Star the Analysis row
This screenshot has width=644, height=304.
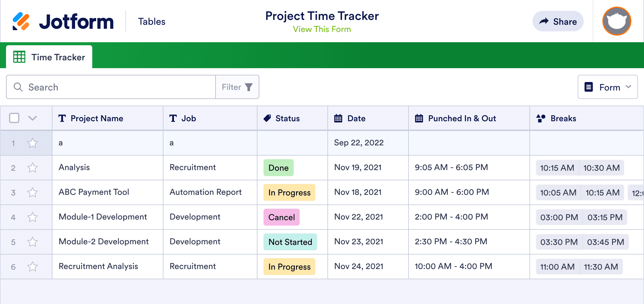click(x=33, y=168)
